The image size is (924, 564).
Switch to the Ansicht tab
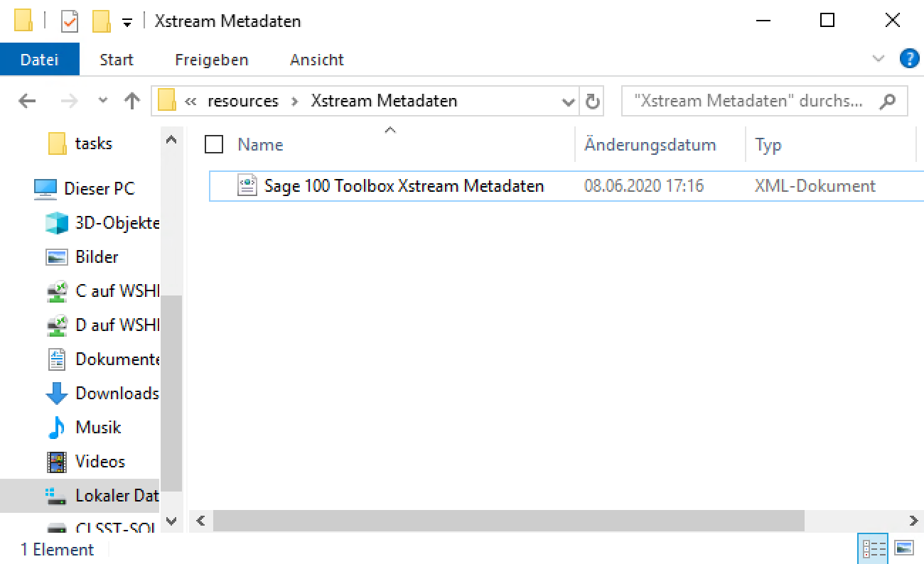[316, 60]
